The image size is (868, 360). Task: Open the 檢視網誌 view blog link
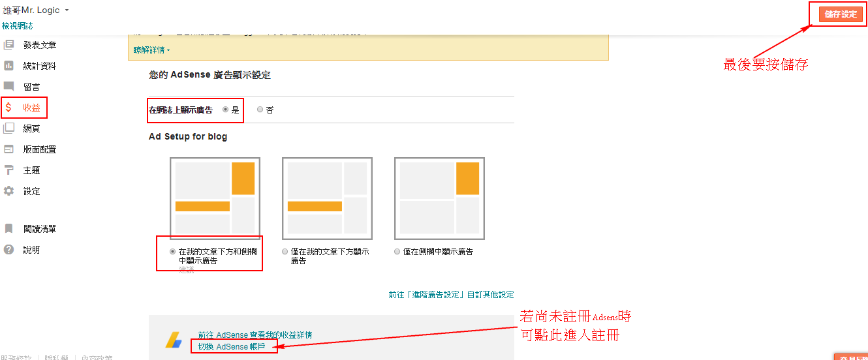point(18,26)
